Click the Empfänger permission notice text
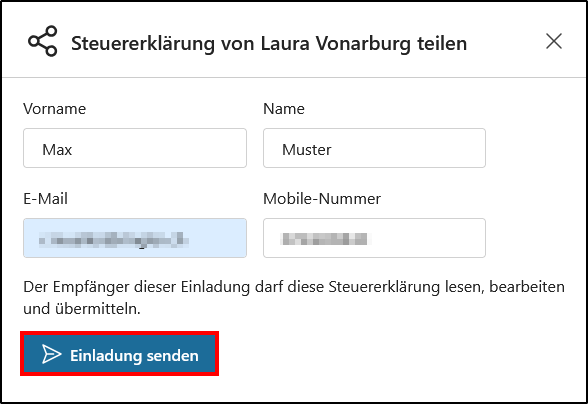Screen dimensions: 588x404 point(294,298)
